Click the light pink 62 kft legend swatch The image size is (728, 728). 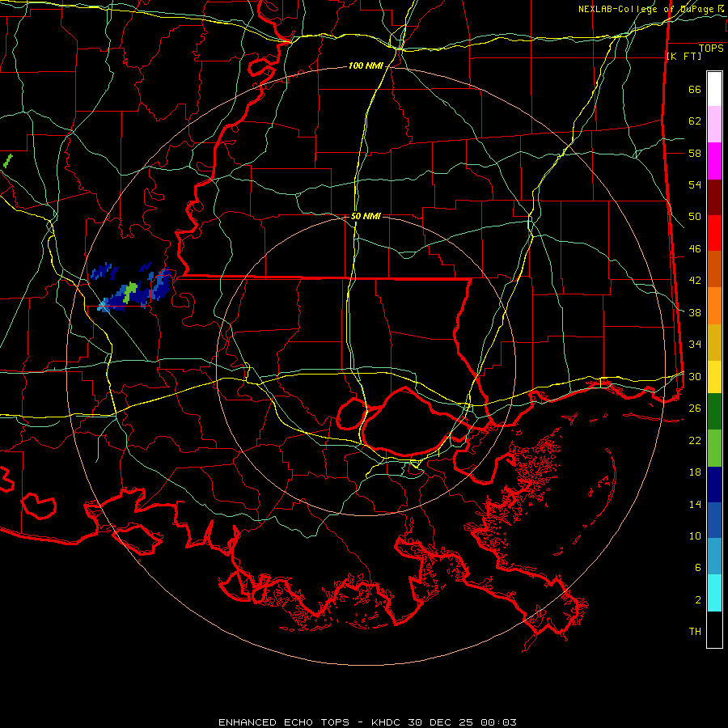[x=714, y=124]
